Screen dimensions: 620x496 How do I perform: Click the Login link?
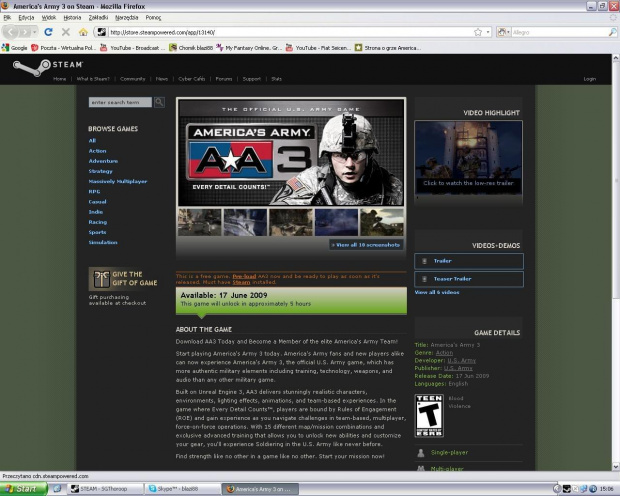(590, 79)
